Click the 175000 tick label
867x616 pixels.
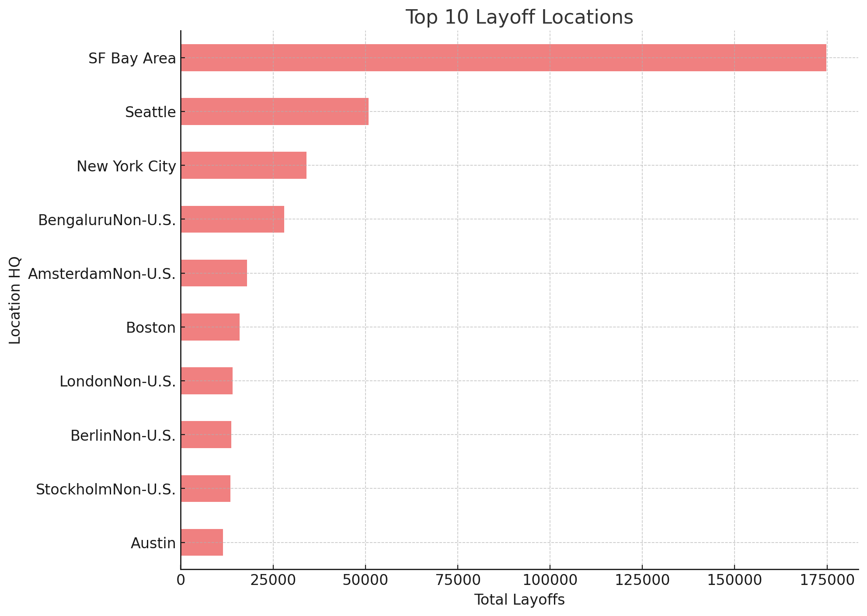(826, 581)
